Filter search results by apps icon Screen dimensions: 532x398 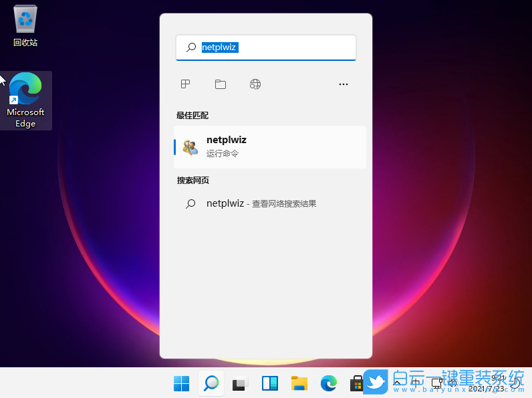tap(186, 84)
